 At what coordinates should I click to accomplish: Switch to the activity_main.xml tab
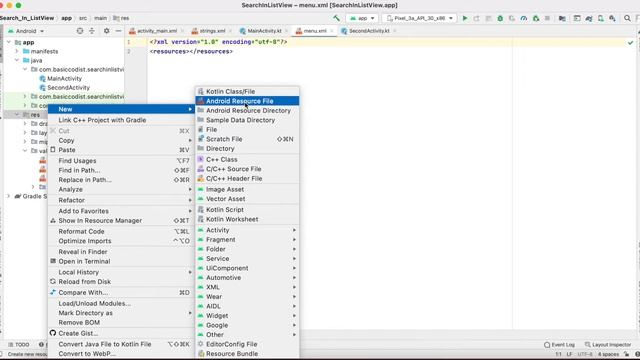(157, 31)
